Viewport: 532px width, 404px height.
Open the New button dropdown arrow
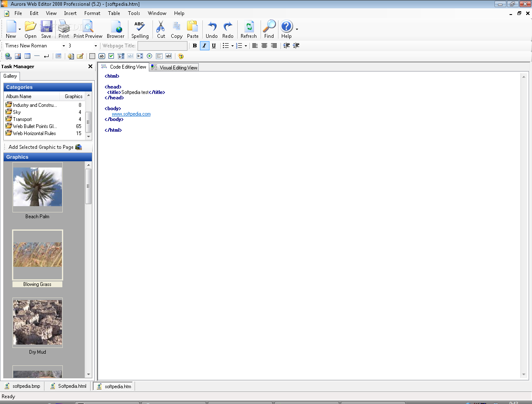pyautogui.click(x=20, y=30)
